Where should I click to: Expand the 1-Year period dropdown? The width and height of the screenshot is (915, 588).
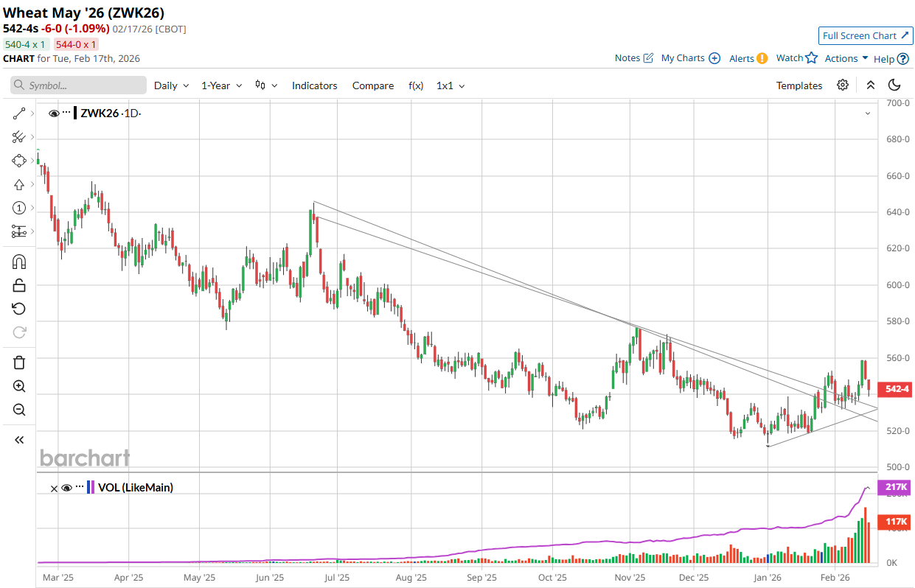pyautogui.click(x=221, y=85)
